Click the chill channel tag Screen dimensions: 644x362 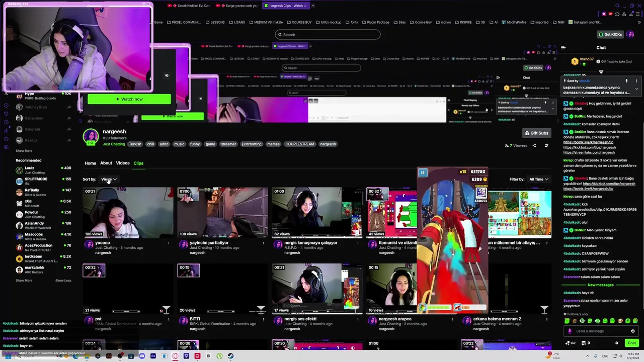tap(150, 144)
